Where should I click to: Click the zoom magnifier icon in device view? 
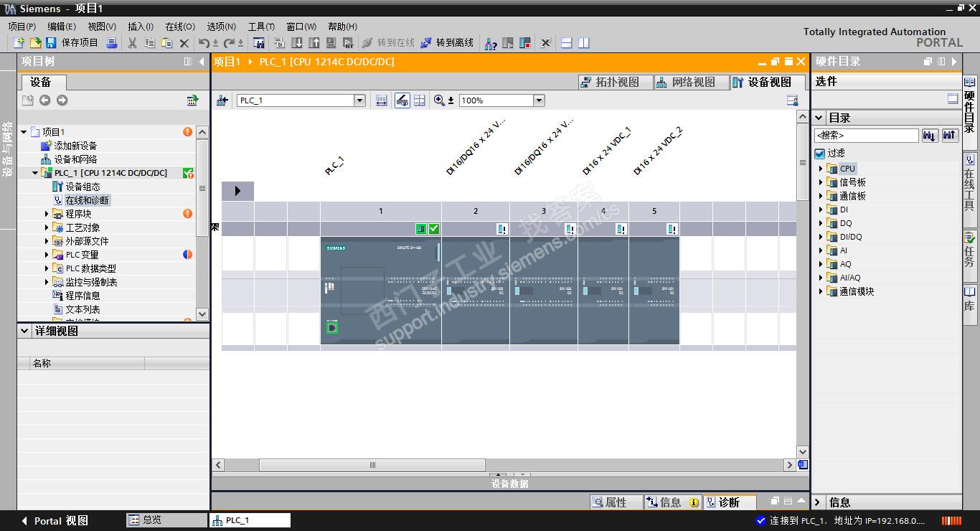(x=440, y=100)
